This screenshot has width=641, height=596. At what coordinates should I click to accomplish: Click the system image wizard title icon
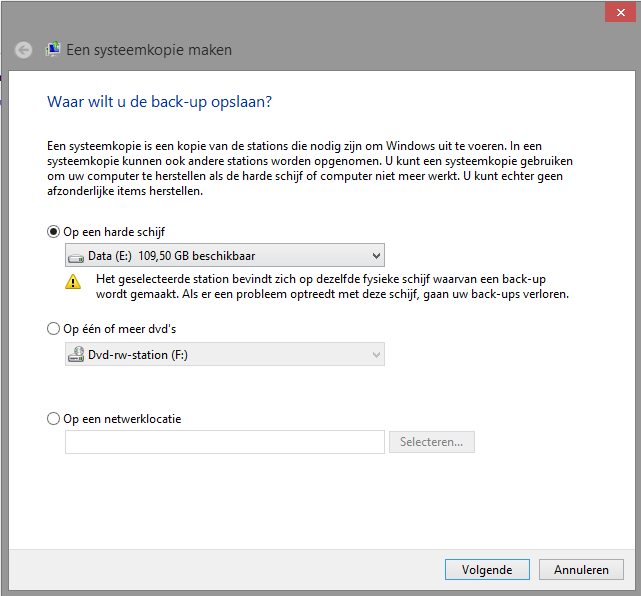pyautogui.click(x=53, y=49)
